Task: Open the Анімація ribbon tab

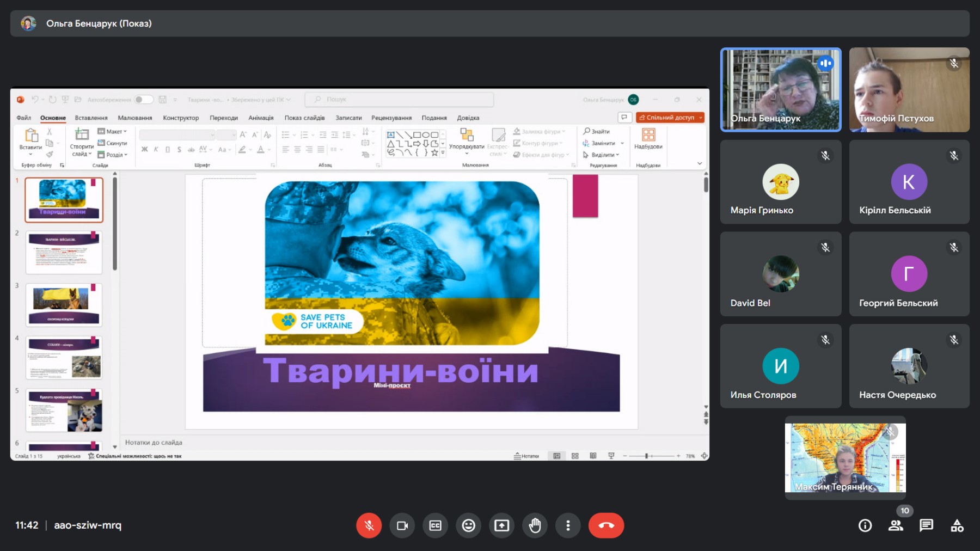Action: pos(261,118)
